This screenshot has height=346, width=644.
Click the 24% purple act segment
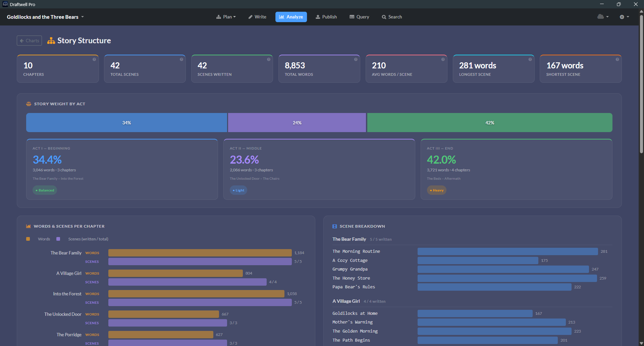(x=297, y=123)
